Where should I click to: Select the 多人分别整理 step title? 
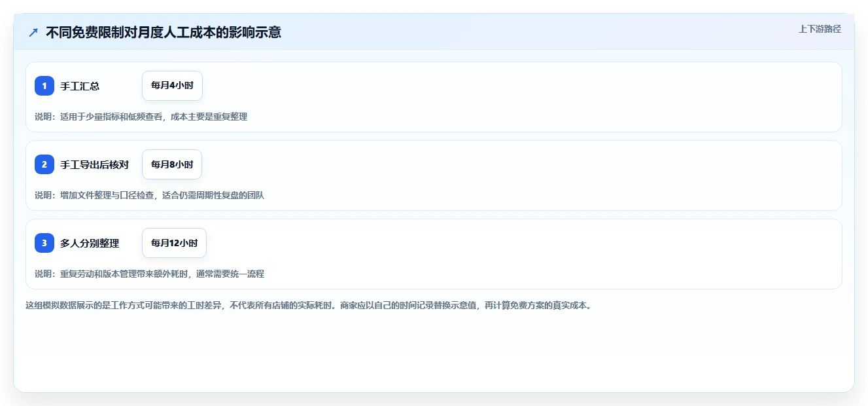point(90,244)
